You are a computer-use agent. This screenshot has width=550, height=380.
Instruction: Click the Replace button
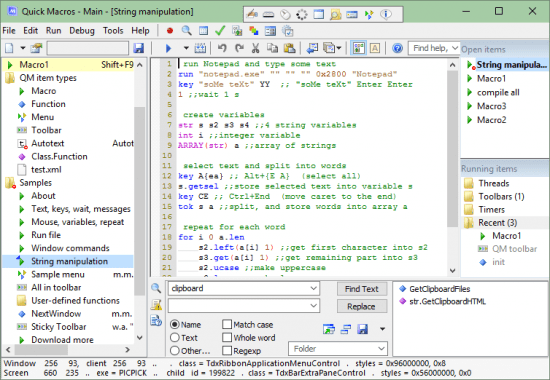(362, 306)
